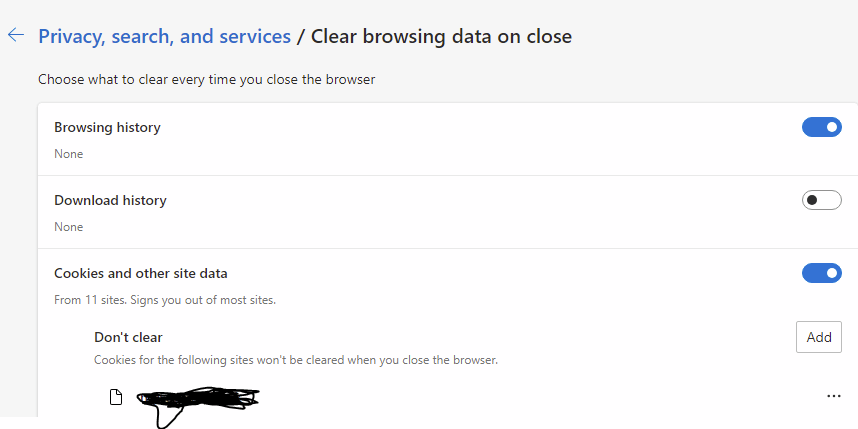
Task: Click the "Choose what to clear" description text
Action: 206,80
